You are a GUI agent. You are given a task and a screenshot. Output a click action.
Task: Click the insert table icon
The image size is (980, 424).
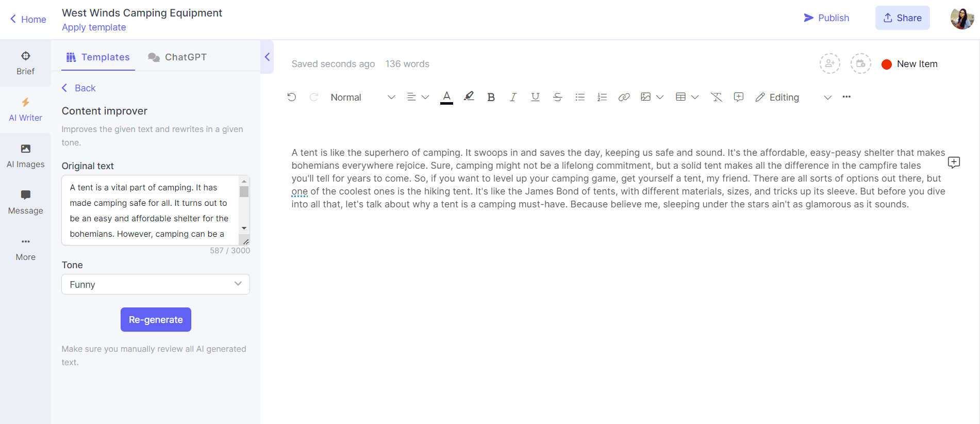click(680, 97)
